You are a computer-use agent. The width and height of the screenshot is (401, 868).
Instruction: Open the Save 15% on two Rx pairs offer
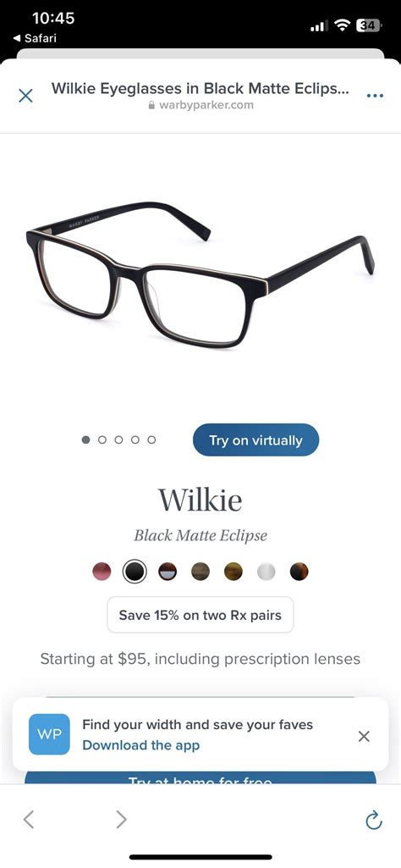(x=200, y=615)
